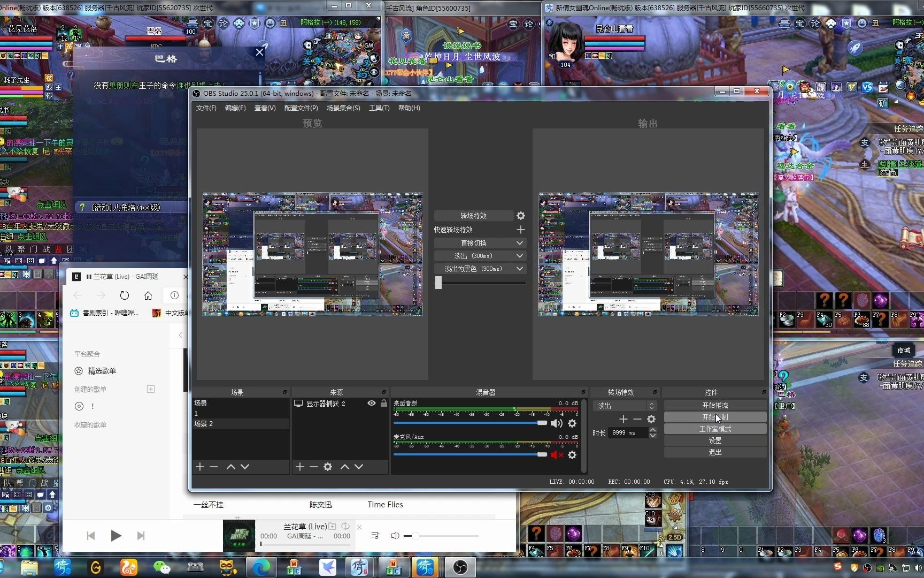
Task: Open the 场景集合(S) menu
Action: (x=343, y=108)
